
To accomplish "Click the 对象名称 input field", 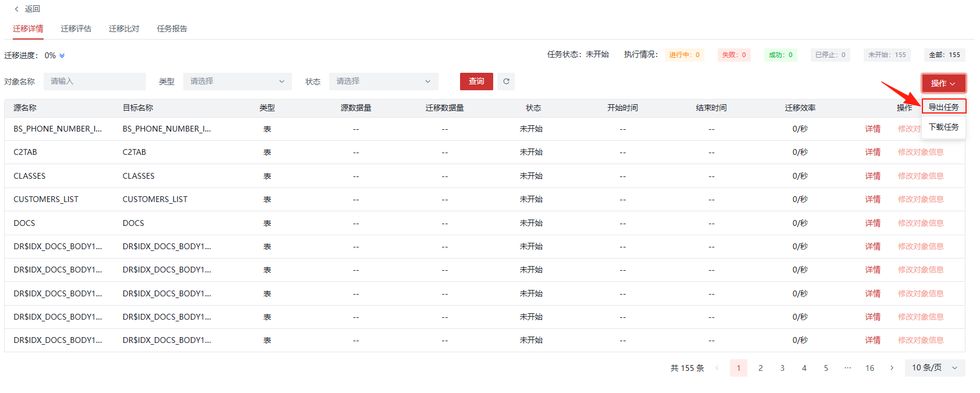I will click(x=94, y=82).
